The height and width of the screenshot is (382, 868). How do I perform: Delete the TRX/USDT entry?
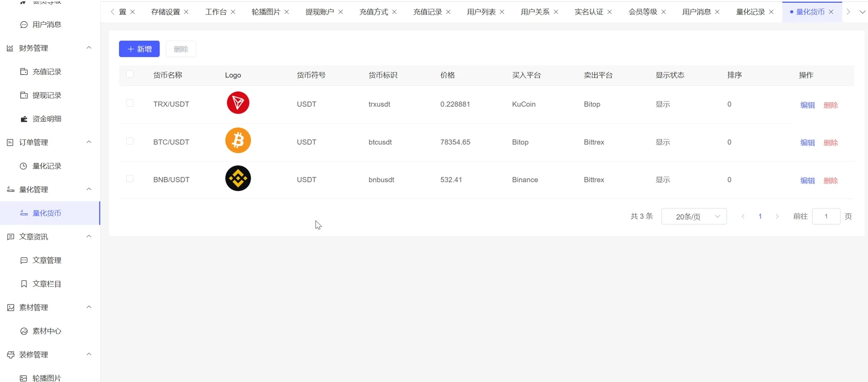pyautogui.click(x=831, y=105)
